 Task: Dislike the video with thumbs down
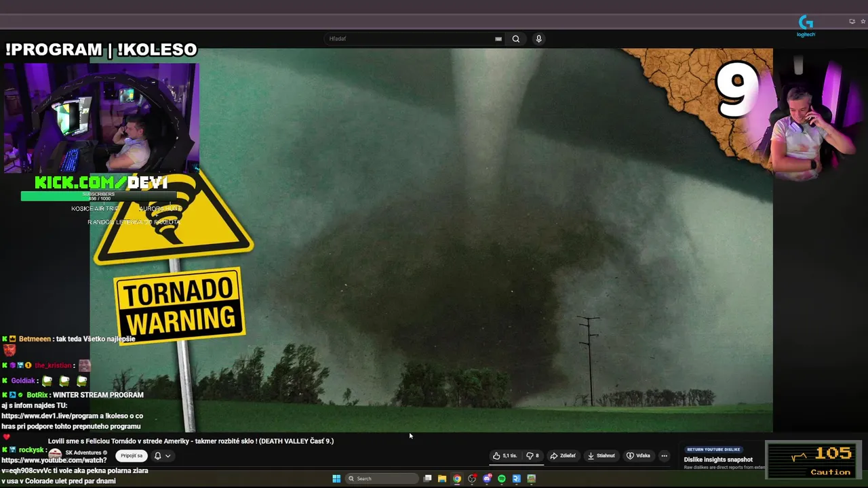pyautogui.click(x=533, y=455)
